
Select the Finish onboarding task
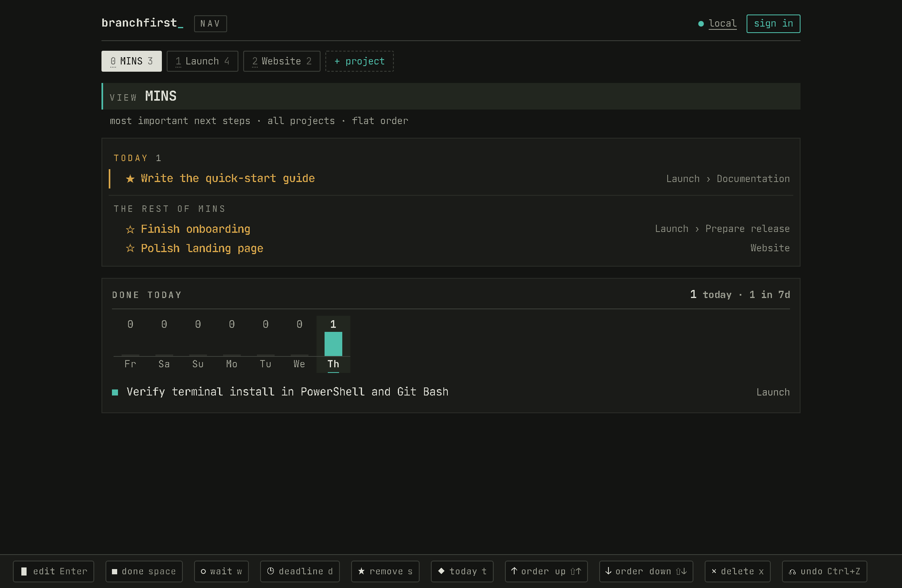point(451,229)
